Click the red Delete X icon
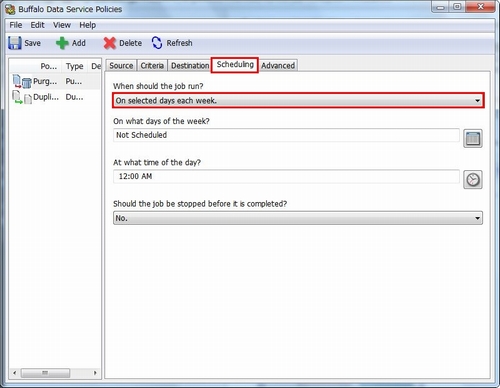500x388 pixels. [x=110, y=43]
